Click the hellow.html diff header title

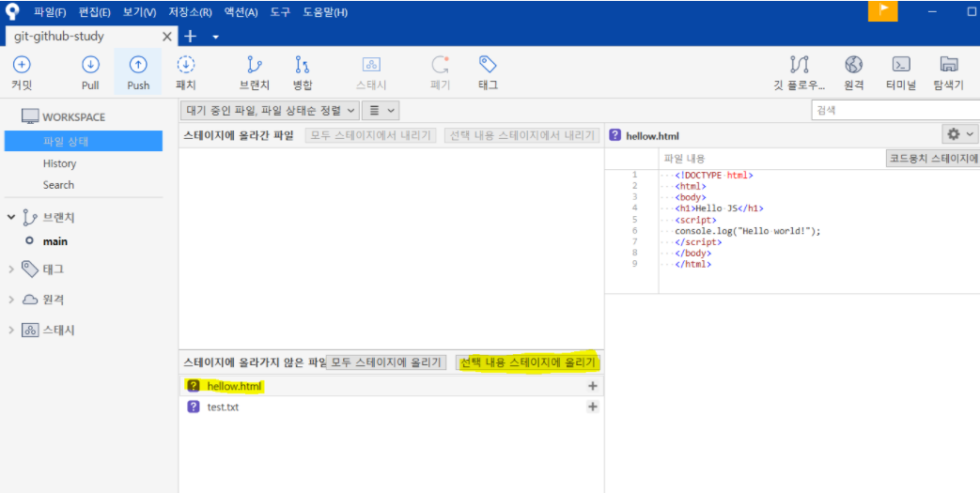coord(652,135)
